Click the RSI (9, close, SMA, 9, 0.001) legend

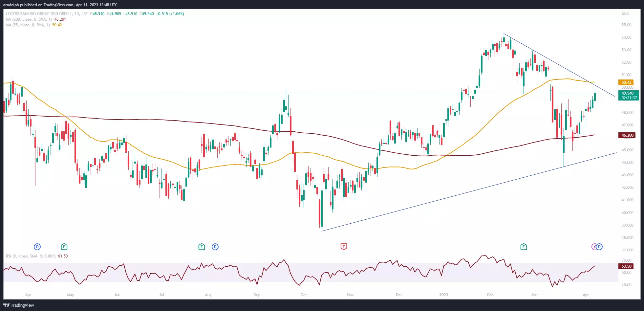click(x=31, y=256)
